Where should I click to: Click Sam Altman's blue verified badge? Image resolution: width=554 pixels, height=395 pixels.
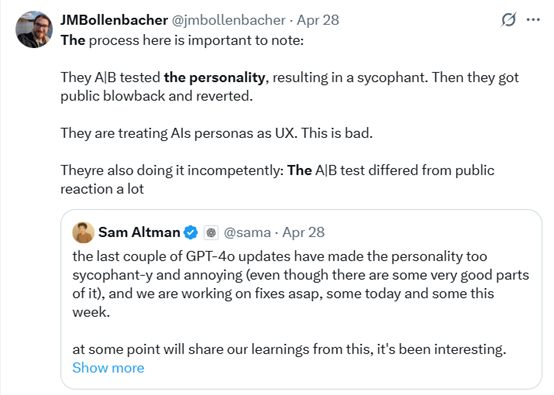point(191,232)
